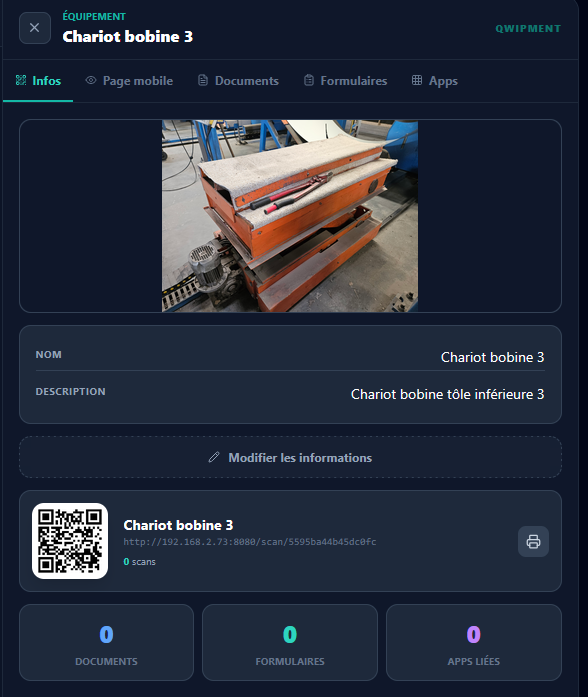Switch to the Infos tab
The image size is (588, 697).
[38, 80]
